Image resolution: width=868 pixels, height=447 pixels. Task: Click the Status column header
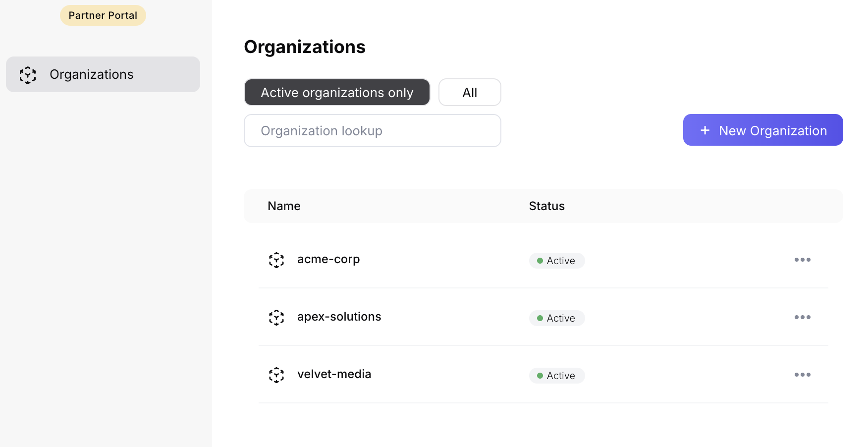(x=546, y=206)
